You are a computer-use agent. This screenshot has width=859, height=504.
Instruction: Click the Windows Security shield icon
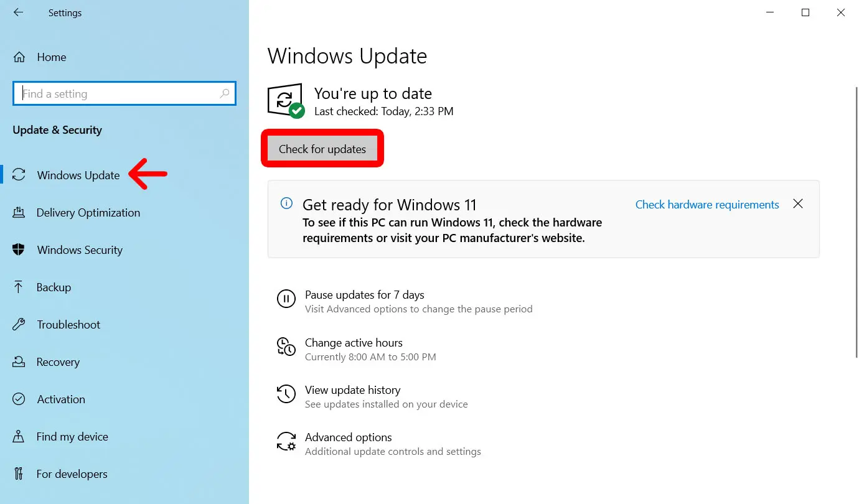[19, 250]
